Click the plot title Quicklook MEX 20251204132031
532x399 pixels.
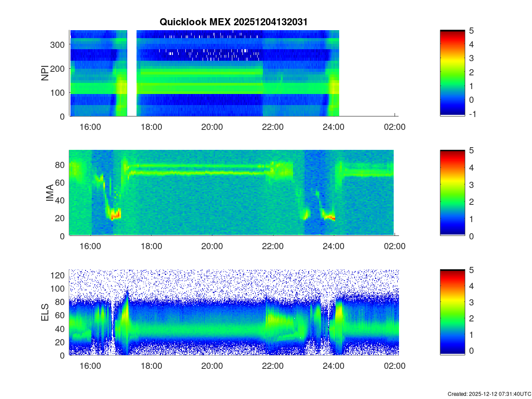coord(233,22)
